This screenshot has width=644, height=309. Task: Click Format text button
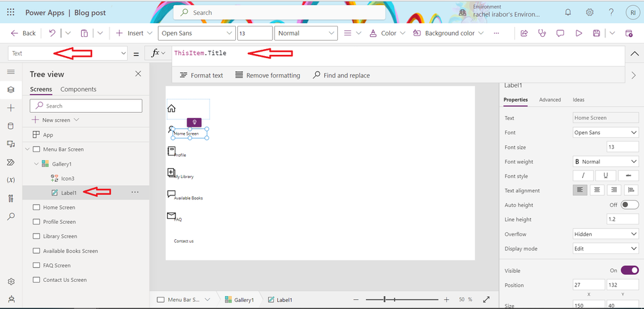(201, 75)
